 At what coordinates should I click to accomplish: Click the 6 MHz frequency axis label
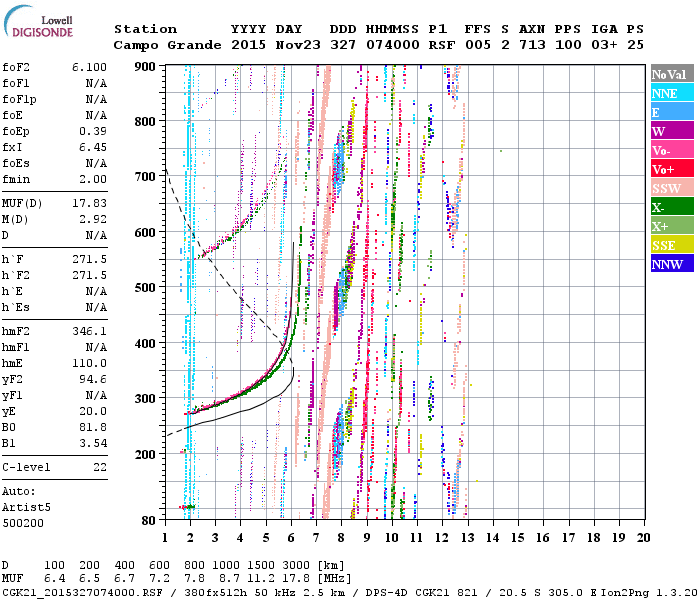click(x=291, y=538)
